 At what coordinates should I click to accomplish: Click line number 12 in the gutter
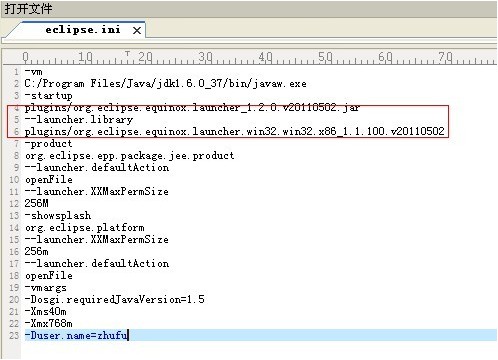[14, 203]
